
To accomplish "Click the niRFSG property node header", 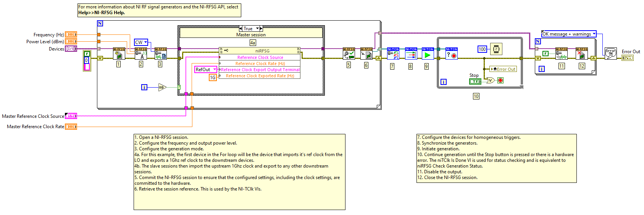I will (260, 50).
